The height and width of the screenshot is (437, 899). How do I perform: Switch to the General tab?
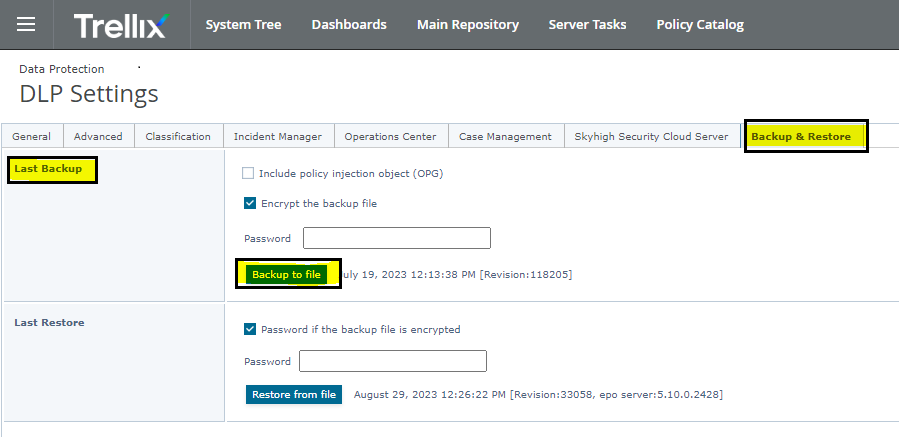point(32,136)
